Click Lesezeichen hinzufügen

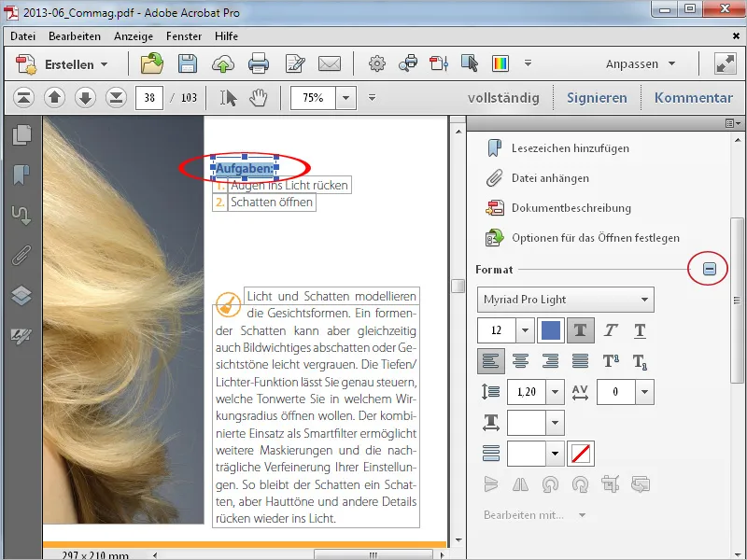[557, 148]
